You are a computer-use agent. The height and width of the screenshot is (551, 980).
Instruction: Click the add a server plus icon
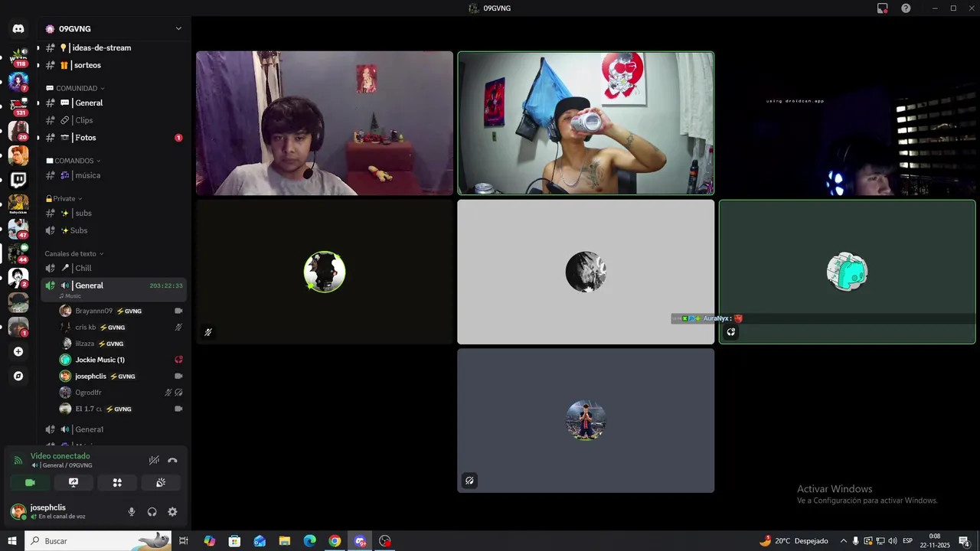coord(18,351)
